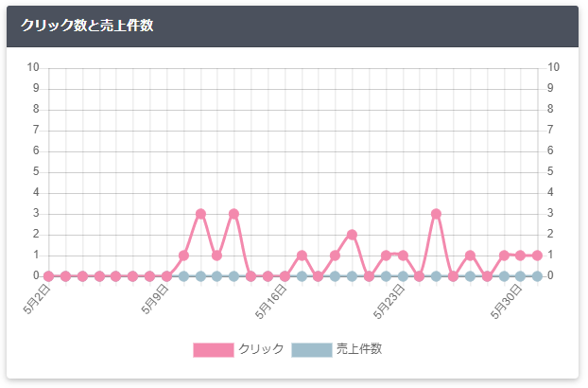Select the last pink click point on May 31
The height and width of the screenshot is (388, 588).
tap(537, 256)
